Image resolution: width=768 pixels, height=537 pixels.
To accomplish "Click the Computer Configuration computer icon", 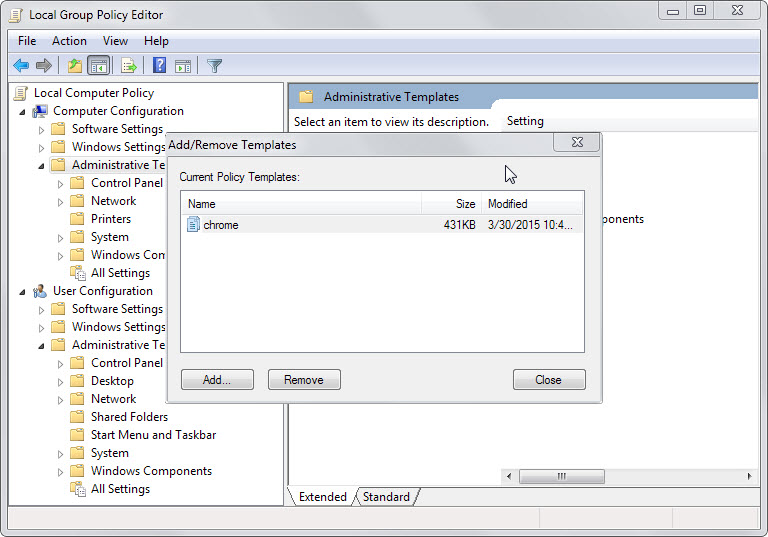I will (x=40, y=111).
